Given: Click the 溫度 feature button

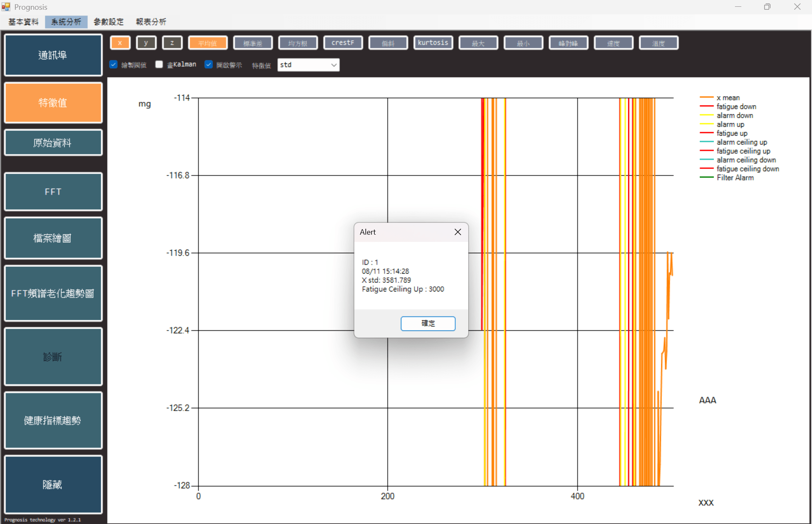Looking at the screenshot, I should [658, 43].
